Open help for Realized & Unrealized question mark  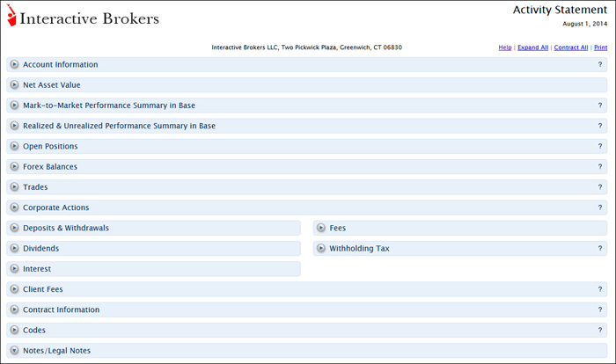[600, 126]
